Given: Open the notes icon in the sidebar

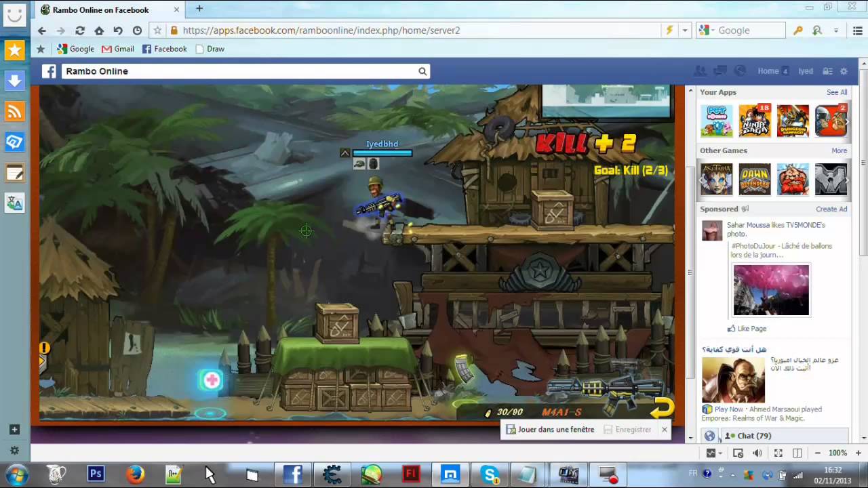Looking at the screenshot, I should coord(14,173).
